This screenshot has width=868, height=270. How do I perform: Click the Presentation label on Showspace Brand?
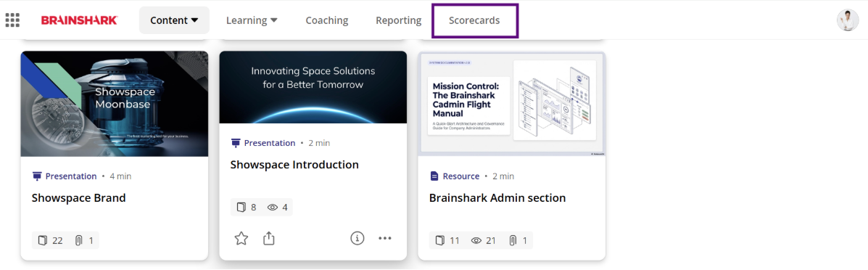[x=71, y=176]
